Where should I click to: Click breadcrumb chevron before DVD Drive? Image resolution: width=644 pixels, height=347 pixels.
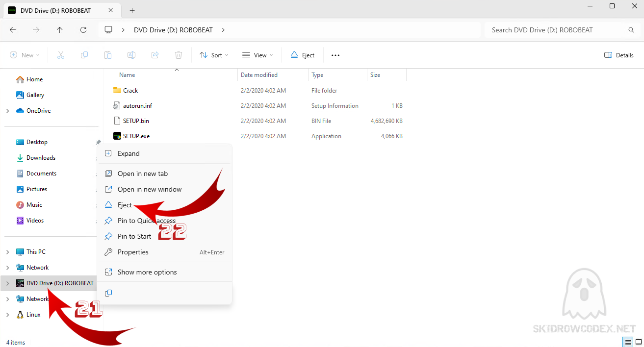click(124, 30)
